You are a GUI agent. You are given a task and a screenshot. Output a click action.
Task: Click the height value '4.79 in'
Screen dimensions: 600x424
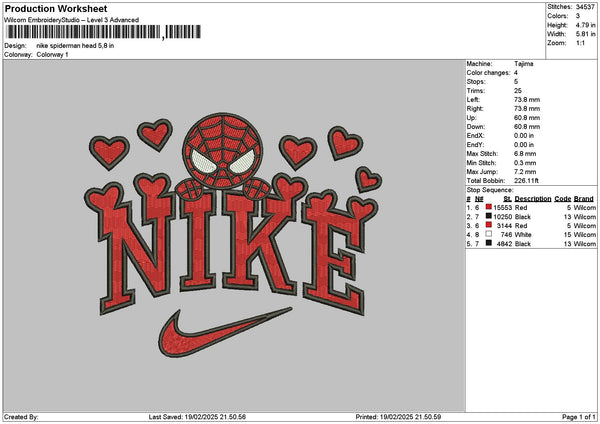pyautogui.click(x=585, y=25)
